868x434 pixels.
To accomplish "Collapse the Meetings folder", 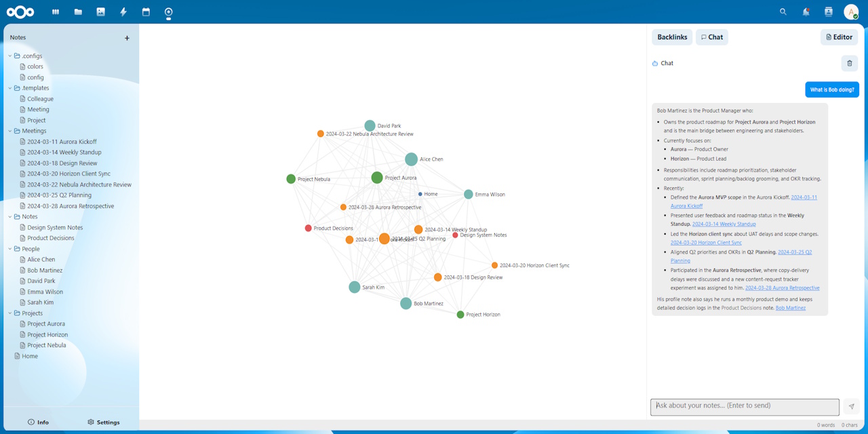I will [10, 131].
